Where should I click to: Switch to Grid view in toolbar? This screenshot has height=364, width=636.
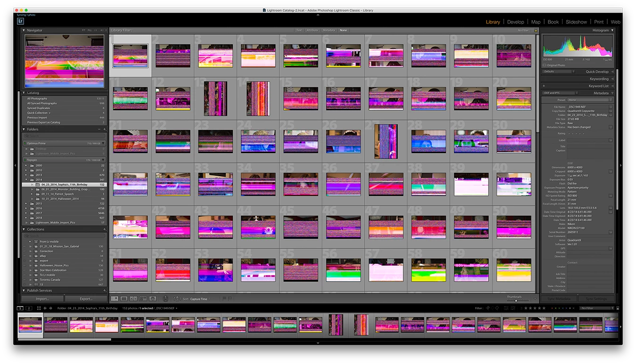[114, 299]
